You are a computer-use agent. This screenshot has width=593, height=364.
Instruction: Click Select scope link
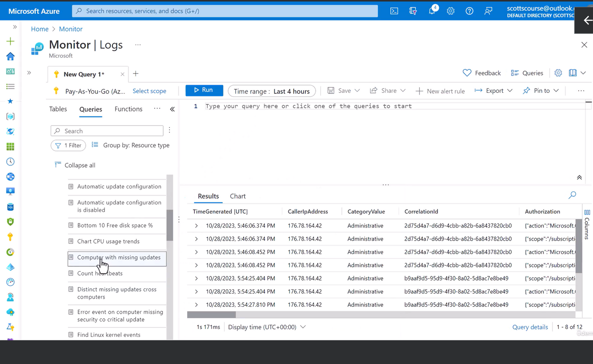click(x=149, y=91)
